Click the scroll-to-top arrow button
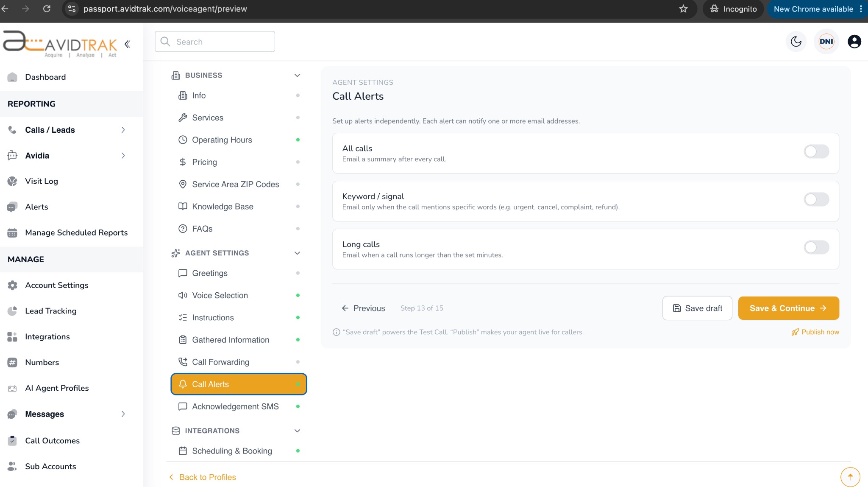 850,476
